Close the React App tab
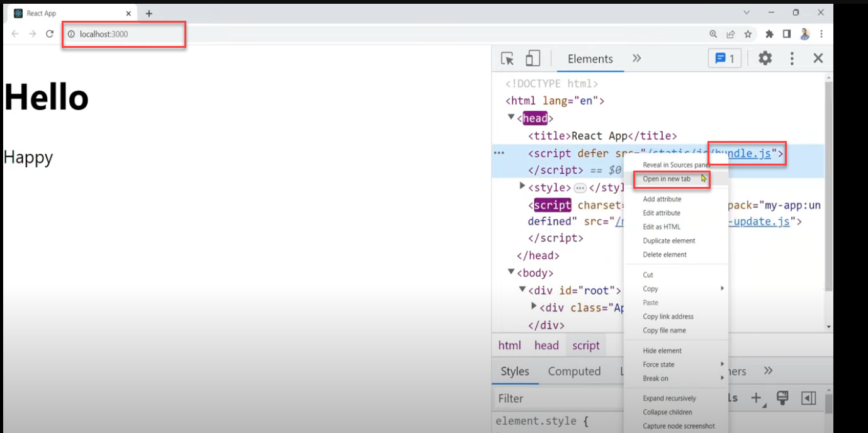Screen dimensions: 868x433 (128, 13)
